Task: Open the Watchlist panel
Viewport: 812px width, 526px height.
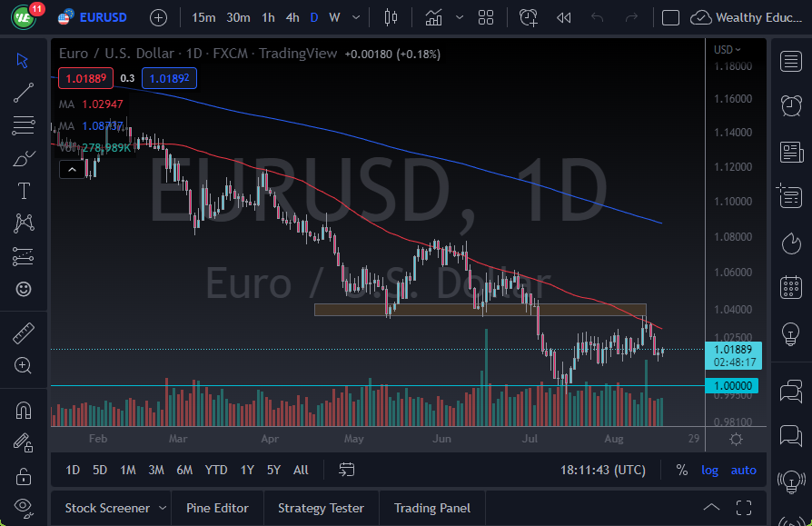Action: point(789,62)
